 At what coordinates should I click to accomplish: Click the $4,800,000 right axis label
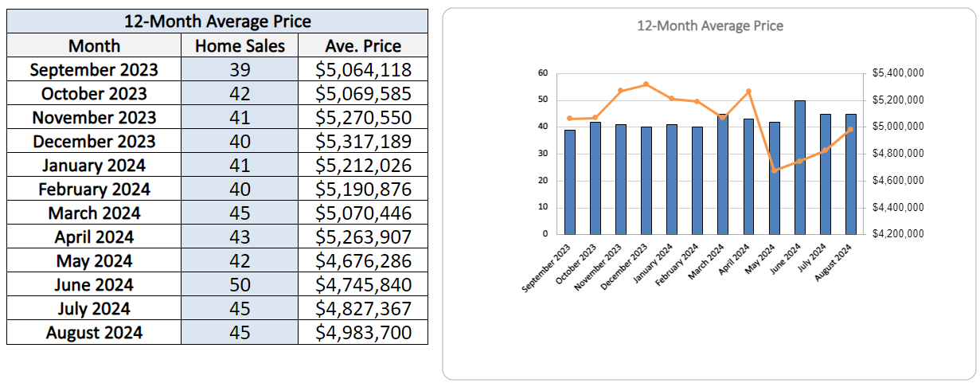(898, 154)
